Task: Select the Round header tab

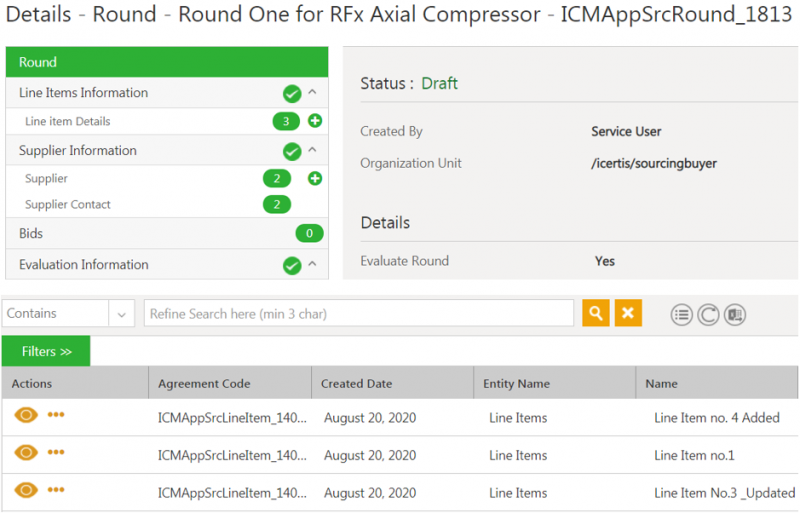Action: pos(167,62)
